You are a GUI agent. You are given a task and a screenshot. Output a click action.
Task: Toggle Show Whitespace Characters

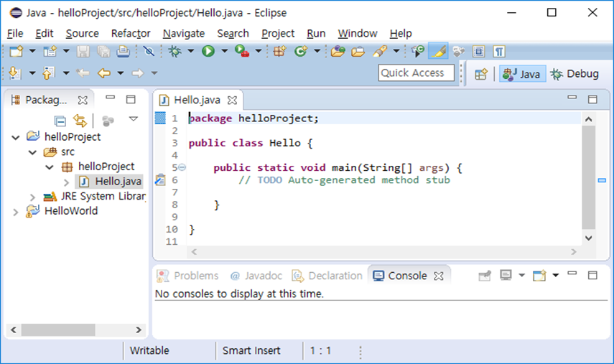pos(498,51)
